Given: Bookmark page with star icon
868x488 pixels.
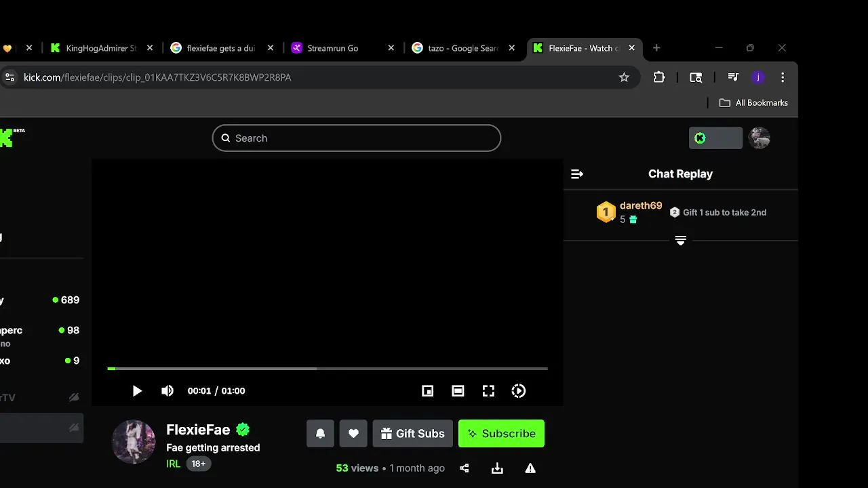Looking at the screenshot, I should 624,77.
